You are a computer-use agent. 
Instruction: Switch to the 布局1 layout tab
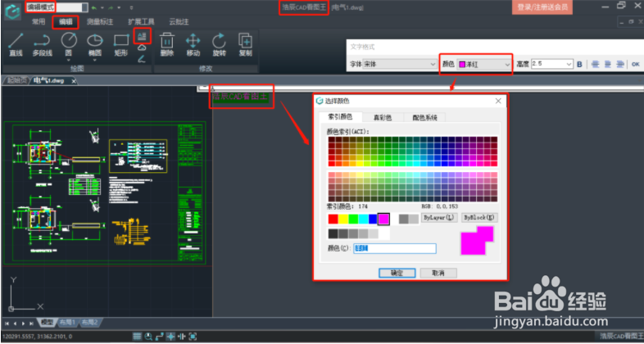68,323
